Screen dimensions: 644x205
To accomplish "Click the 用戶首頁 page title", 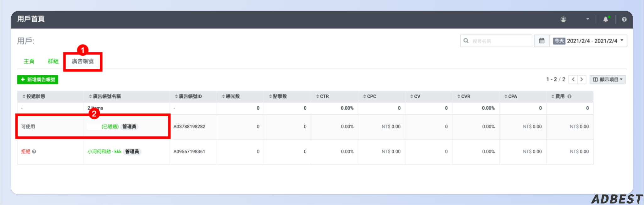I will [x=31, y=19].
